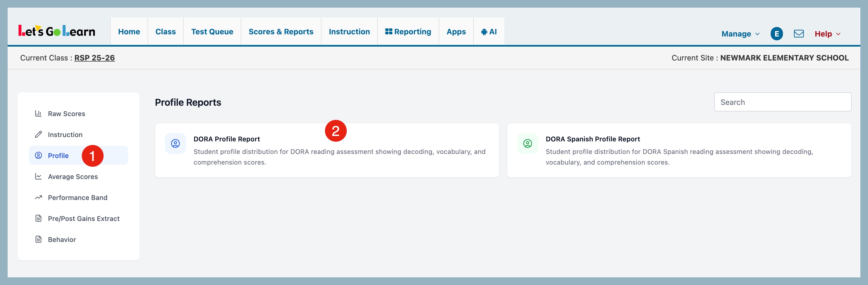Click the user avatar E icon
868x285 pixels.
click(x=776, y=34)
